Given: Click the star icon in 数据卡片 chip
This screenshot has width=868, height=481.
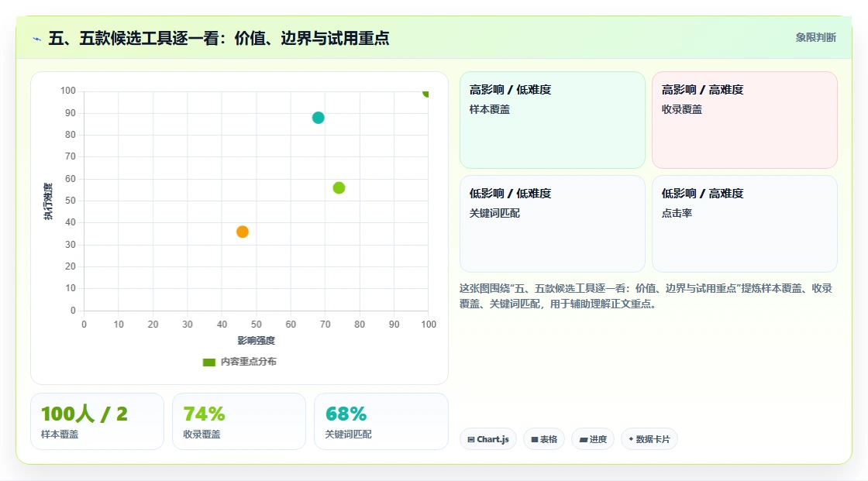Looking at the screenshot, I should tap(631, 439).
